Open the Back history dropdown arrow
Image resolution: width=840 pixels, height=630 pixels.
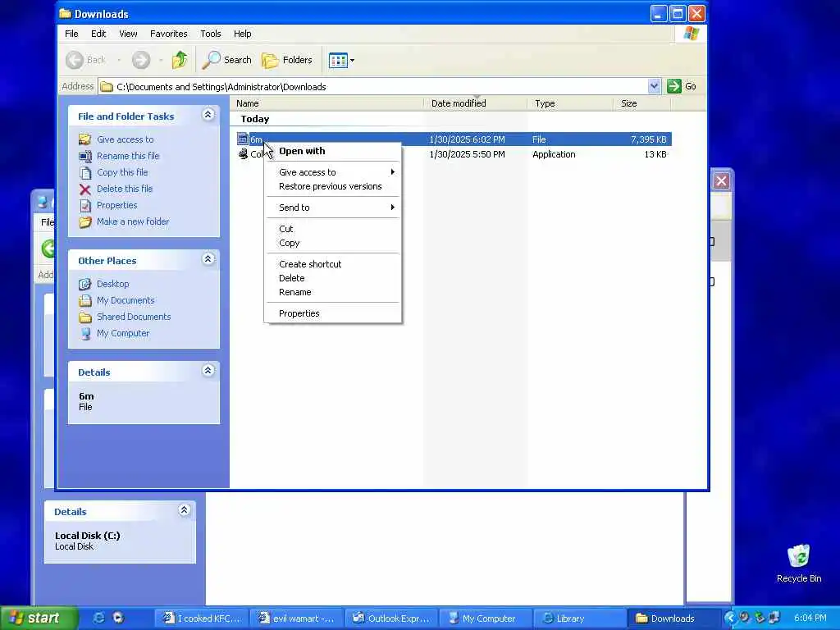coord(119,60)
